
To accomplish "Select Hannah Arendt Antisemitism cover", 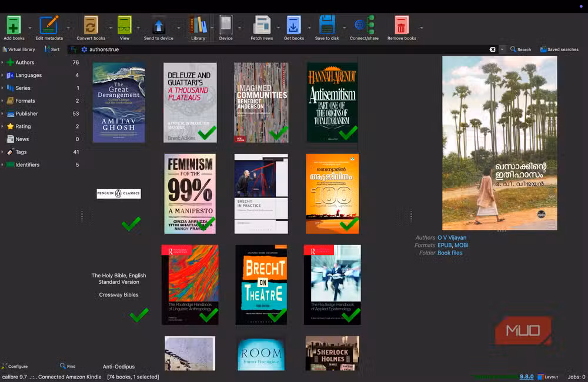I will (x=332, y=102).
